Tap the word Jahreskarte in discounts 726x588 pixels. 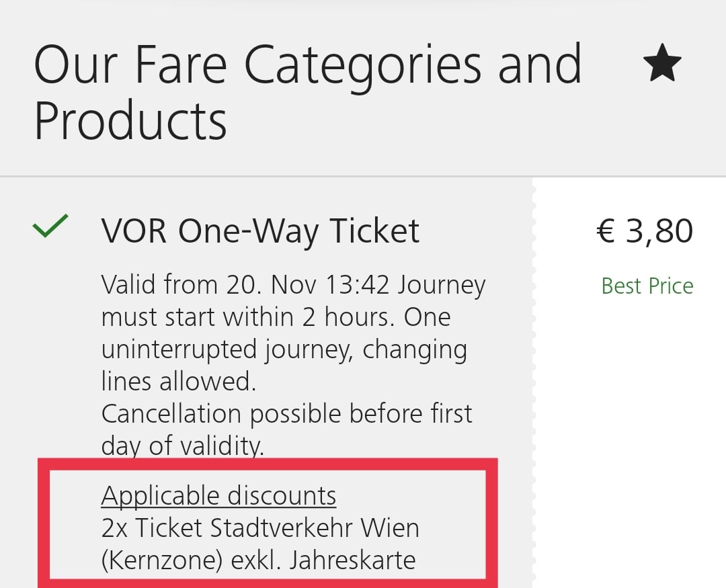352,560
